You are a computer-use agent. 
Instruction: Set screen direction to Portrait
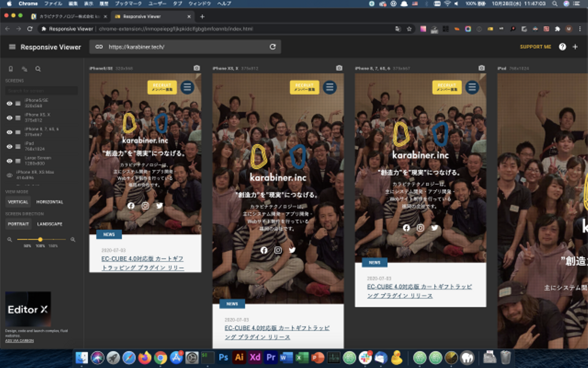coord(18,224)
